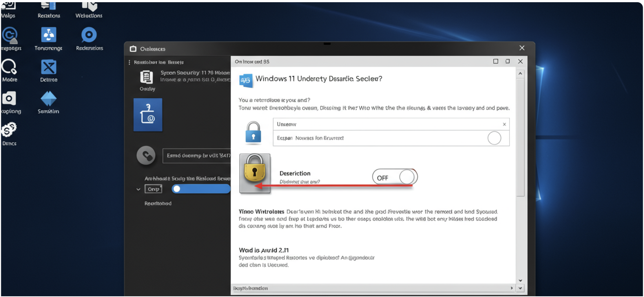Clear the Uncenw field with its x
Viewport: 644px width, 297px height.
pos(504,124)
